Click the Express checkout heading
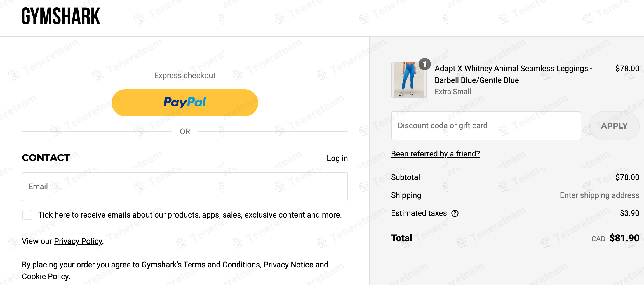Screen dimensions: 644x285 click(185, 75)
